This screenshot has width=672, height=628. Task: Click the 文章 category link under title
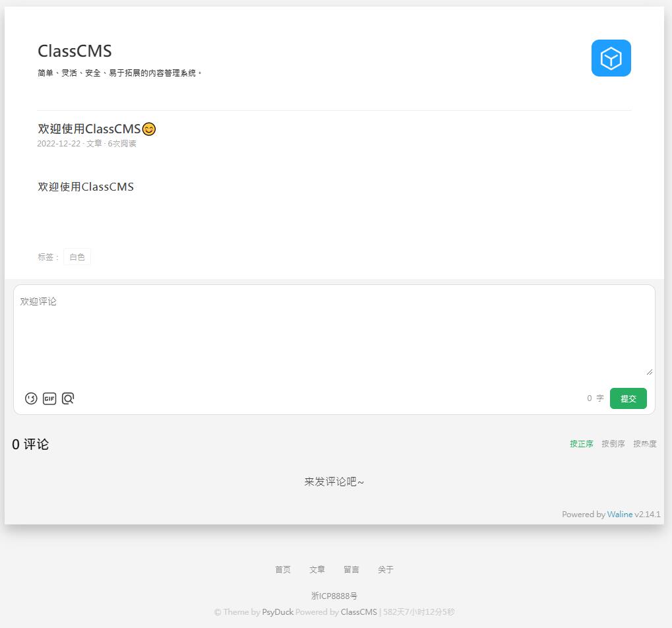pyautogui.click(x=94, y=144)
